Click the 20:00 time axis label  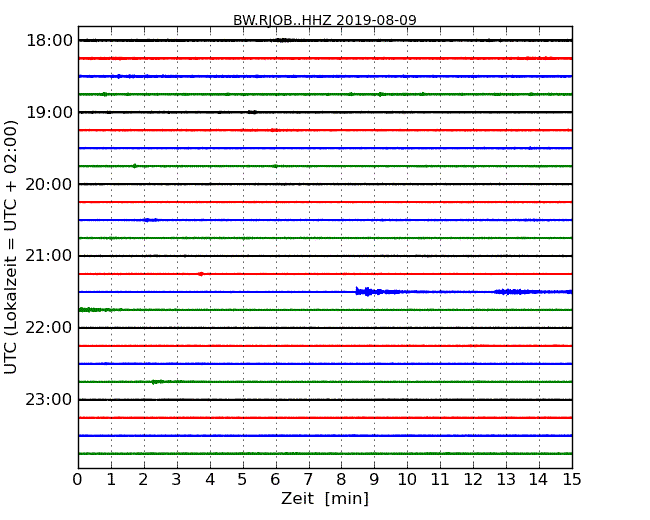(x=49, y=184)
